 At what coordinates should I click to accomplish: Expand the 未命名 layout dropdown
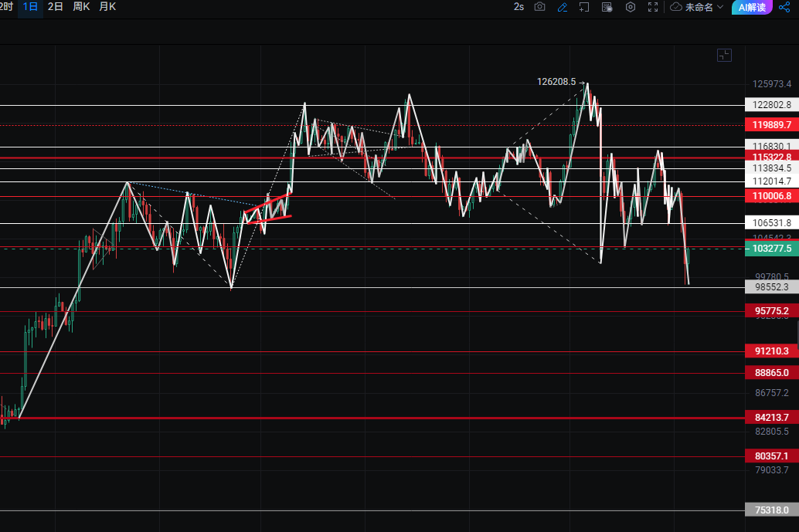tap(703, 7)
